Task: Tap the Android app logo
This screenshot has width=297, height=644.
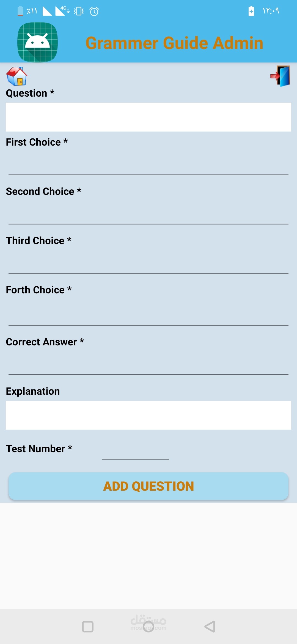Action: point(38,42)
